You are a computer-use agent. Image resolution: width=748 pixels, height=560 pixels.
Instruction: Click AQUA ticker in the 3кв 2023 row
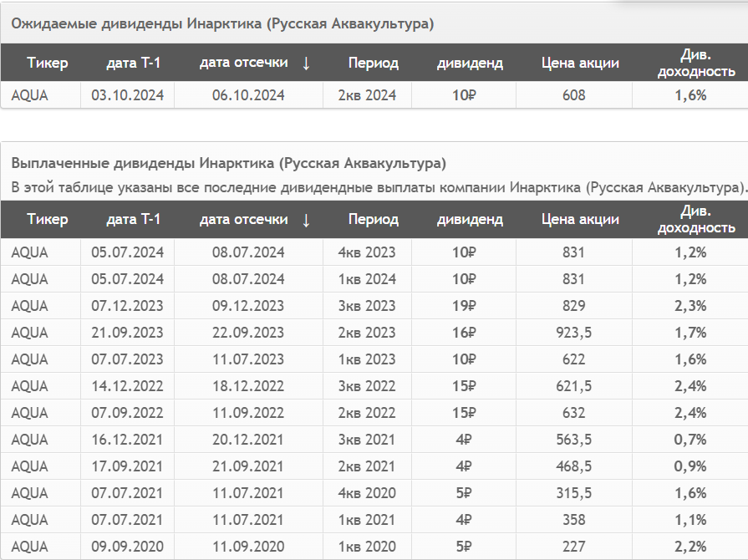(x=29, y=306)
